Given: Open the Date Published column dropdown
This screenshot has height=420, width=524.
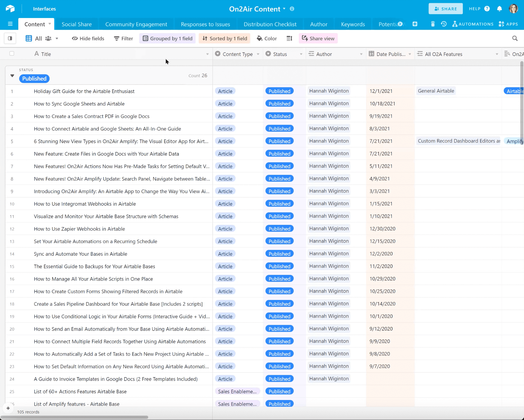Looking at the screenshot, I should [410, 54].
